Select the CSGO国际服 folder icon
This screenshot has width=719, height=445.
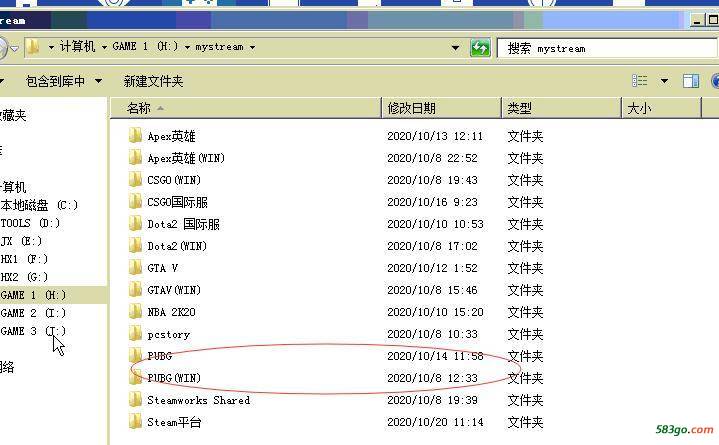(x=135, y=202)
